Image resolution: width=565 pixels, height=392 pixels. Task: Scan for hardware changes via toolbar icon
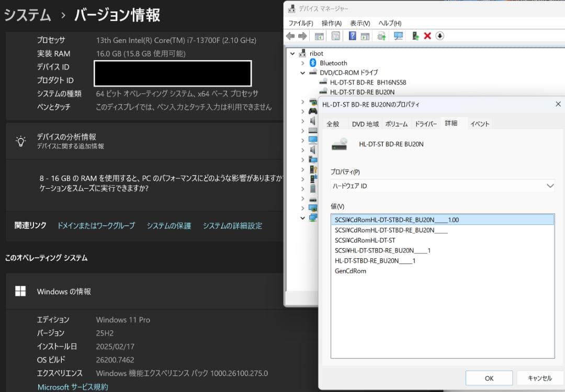click(399, 36)
